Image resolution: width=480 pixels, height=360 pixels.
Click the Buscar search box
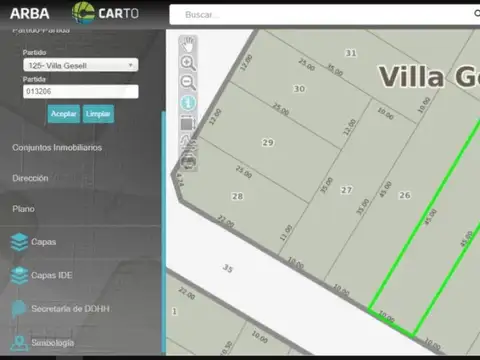[x=325, y=14]
